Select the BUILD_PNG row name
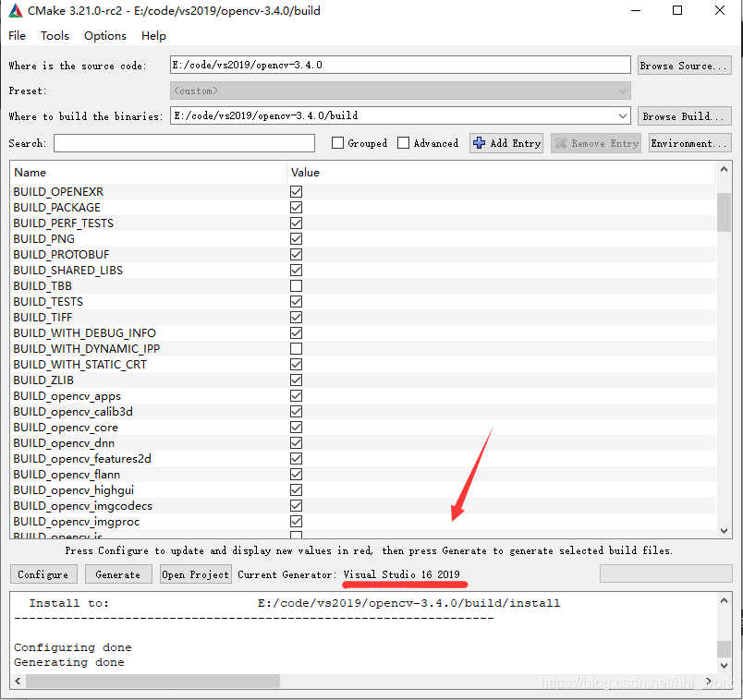This screenshot has height=700, width=743. (44, 238)
